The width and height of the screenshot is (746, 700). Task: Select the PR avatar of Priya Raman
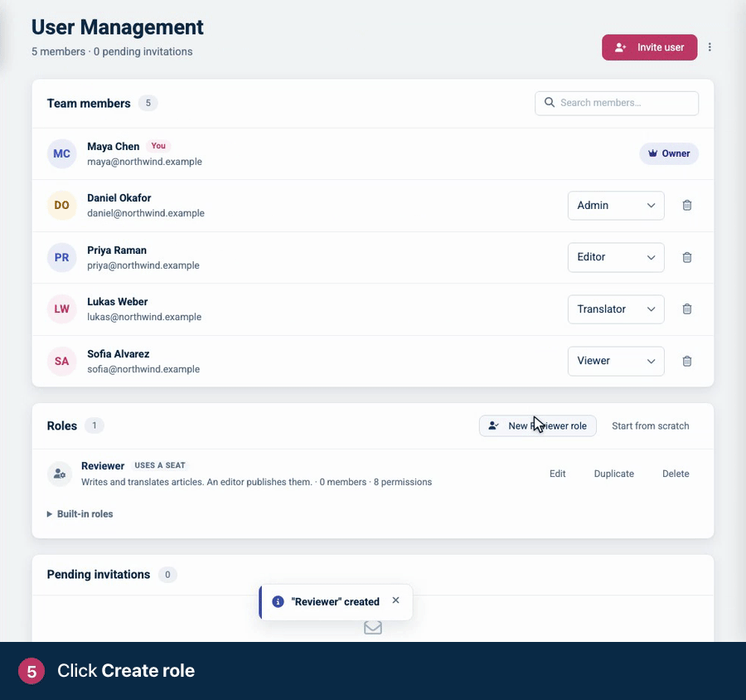(62, 258)
